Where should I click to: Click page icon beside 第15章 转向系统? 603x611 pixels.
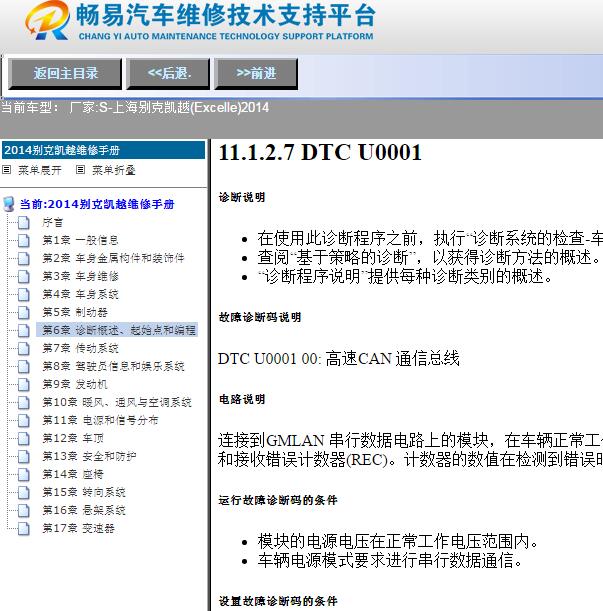tap(24, 493)
